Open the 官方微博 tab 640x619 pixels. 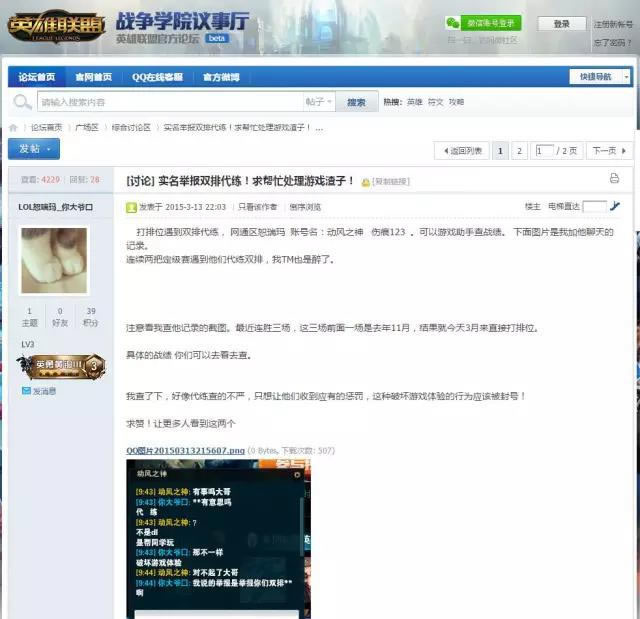pos(221,77)
